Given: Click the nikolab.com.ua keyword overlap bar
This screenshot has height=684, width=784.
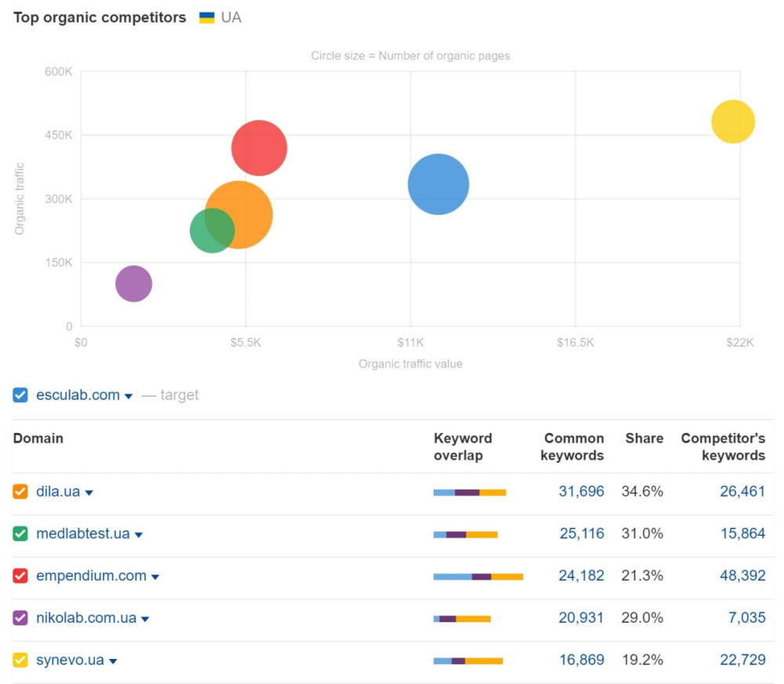Looking at the screenshot, I should pyautogui.click(x=462, y=618).
